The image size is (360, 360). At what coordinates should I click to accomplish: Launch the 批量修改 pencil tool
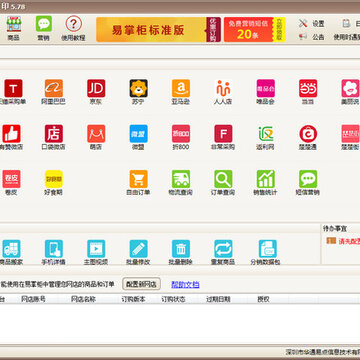tap(138, 249)
